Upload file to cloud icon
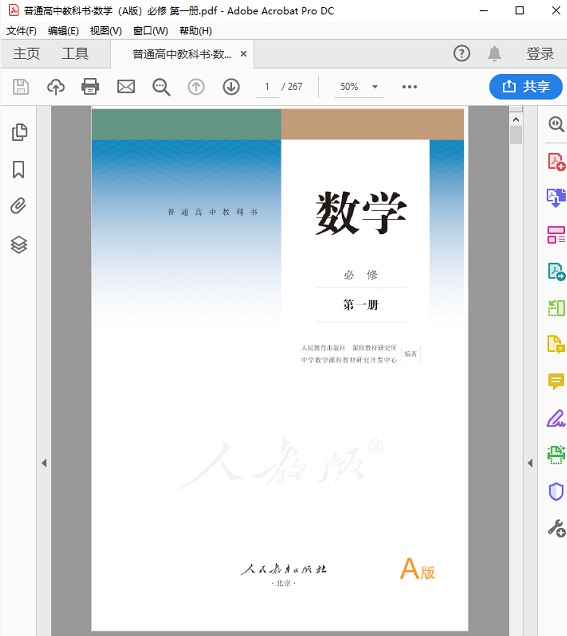Image resolution: width=567 pixels, height=636 pixels. point(56,87)
